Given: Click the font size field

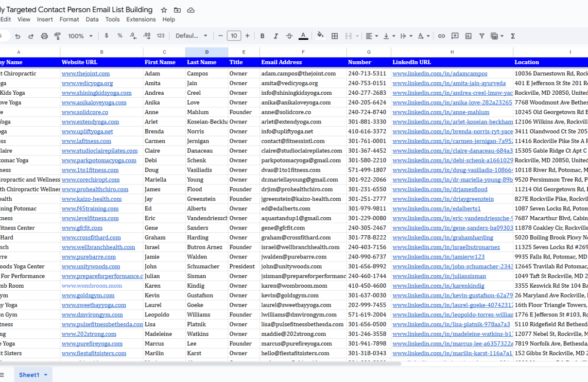Looking at the screenshot, I should coord(234,35).
